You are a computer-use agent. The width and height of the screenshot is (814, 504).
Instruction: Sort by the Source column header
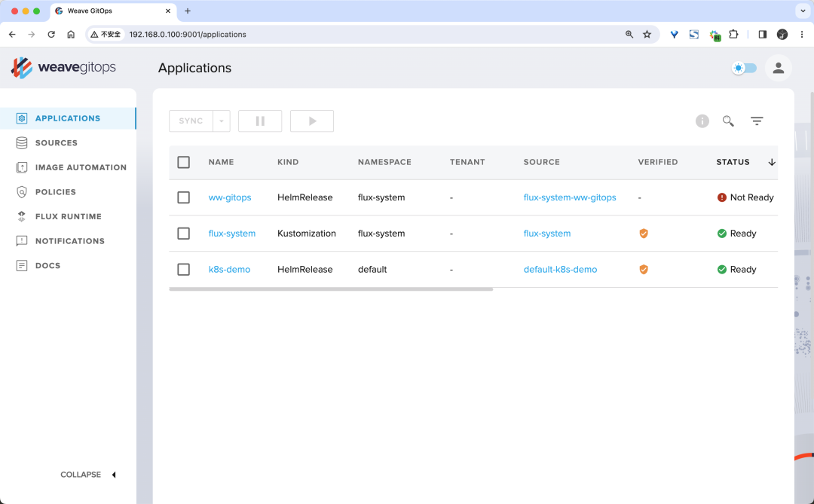click(x=541, y=162)
